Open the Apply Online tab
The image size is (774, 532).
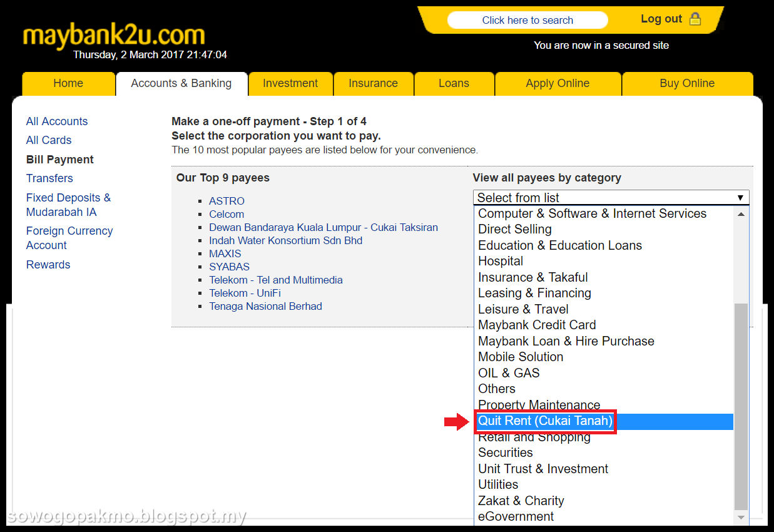click(558, 83)
